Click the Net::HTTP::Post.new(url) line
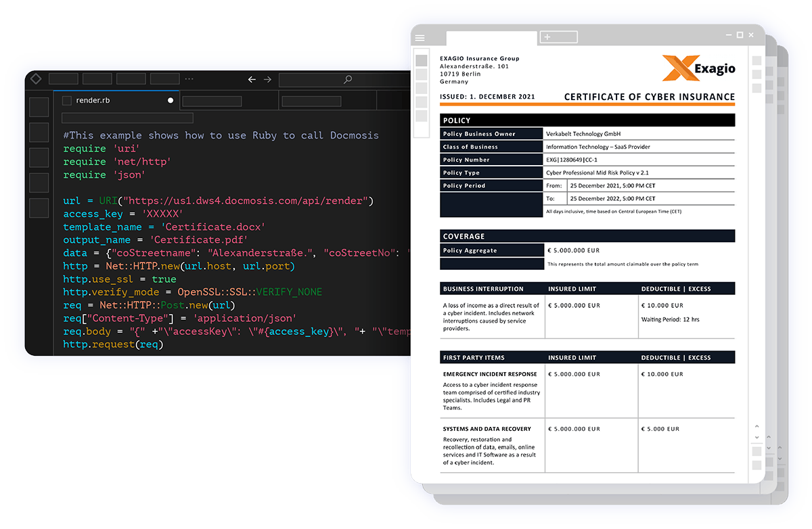 click(149, 305)
